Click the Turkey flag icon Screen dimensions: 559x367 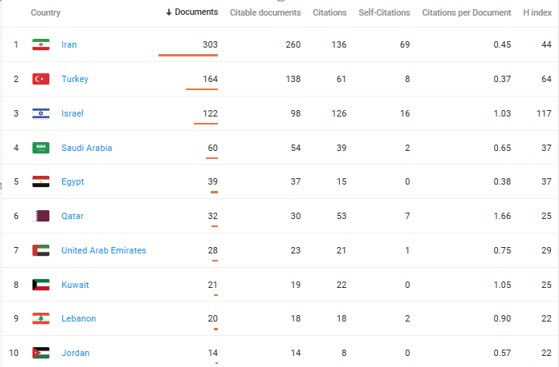[x=41, y=79]
